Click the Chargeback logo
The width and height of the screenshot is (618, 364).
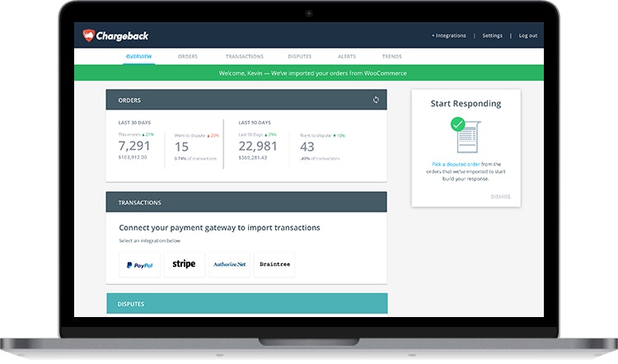[115, 35]
